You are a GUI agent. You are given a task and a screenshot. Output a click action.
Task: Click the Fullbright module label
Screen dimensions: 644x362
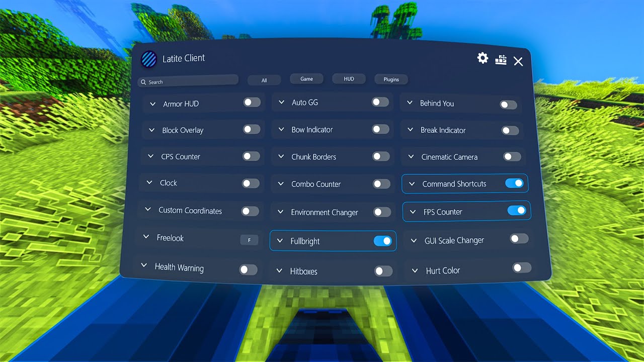(x=305, y=241)
